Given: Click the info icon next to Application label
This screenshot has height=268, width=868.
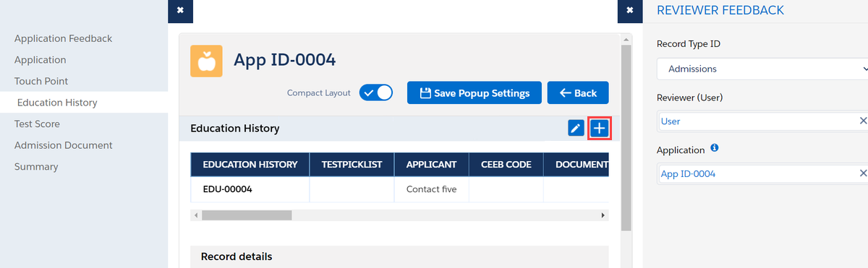Looking at the screenshot, I should tap(715, 149).
